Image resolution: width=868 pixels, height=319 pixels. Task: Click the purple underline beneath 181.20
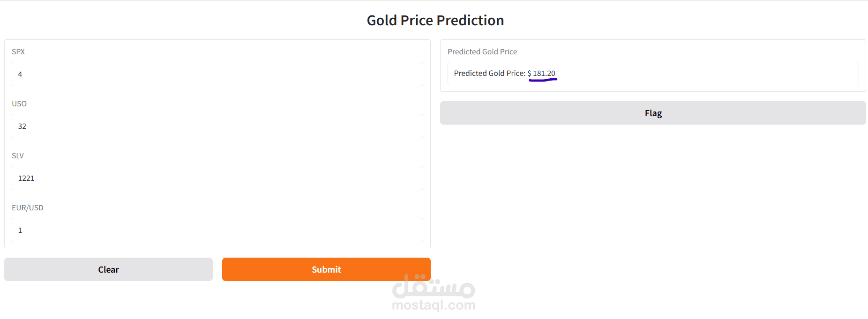[543, 80]
